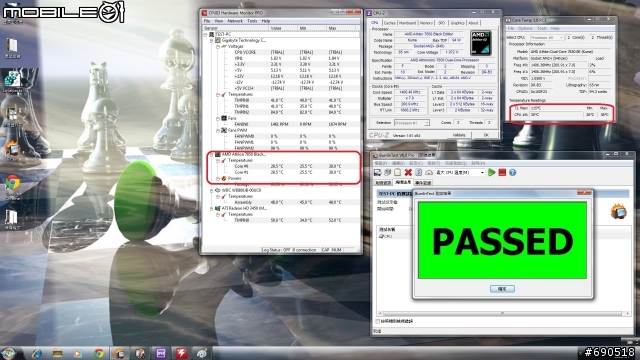The height and width of the screenshot is (360, 640).
Task: Click the Max column header
Action: tap(342, 28)
